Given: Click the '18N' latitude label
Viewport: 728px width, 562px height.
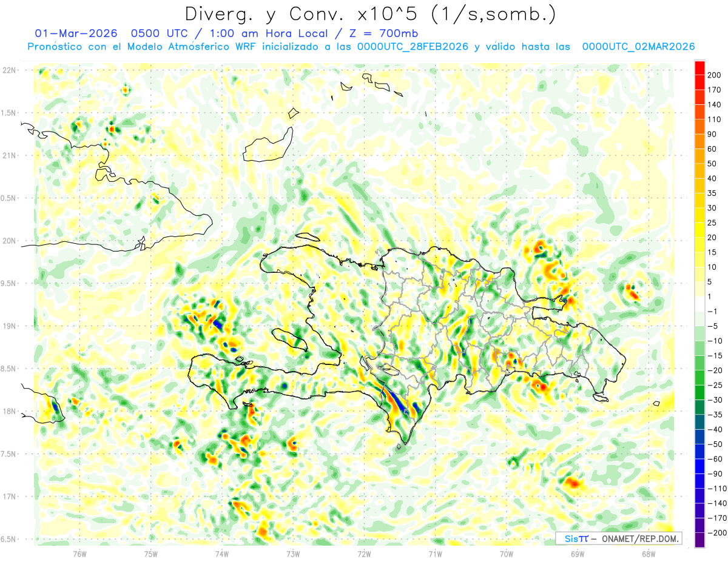Looking at the screenshot, I should [10, 411].
